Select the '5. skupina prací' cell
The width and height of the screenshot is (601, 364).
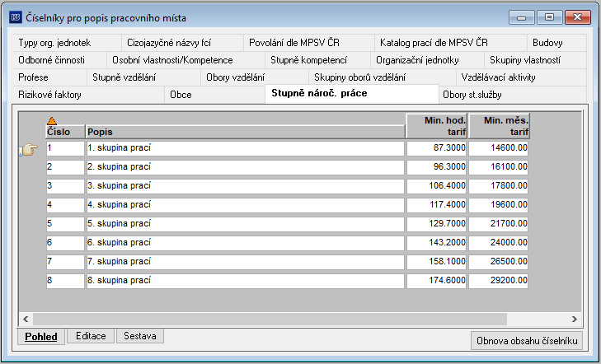246,224
